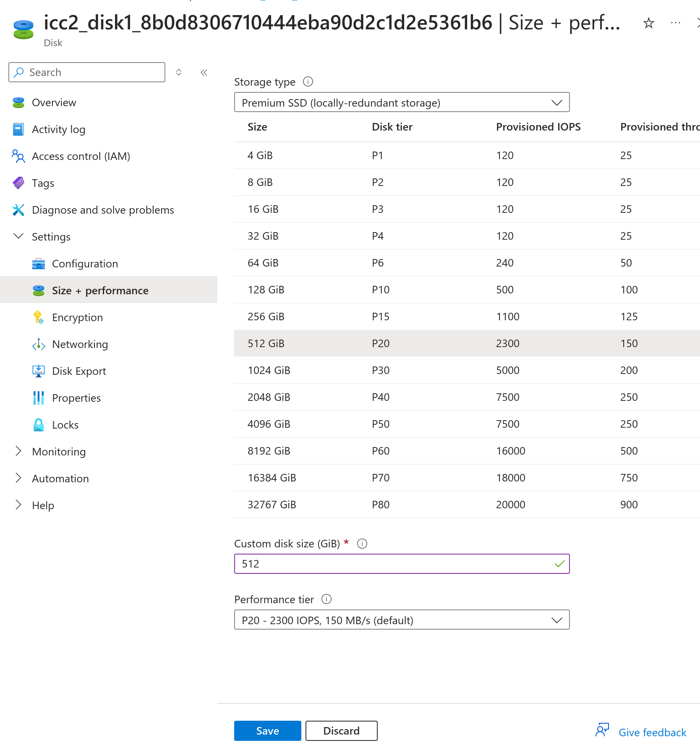
Task: Click the Diagnose wrench icon
Action: [x=18, y=210]
